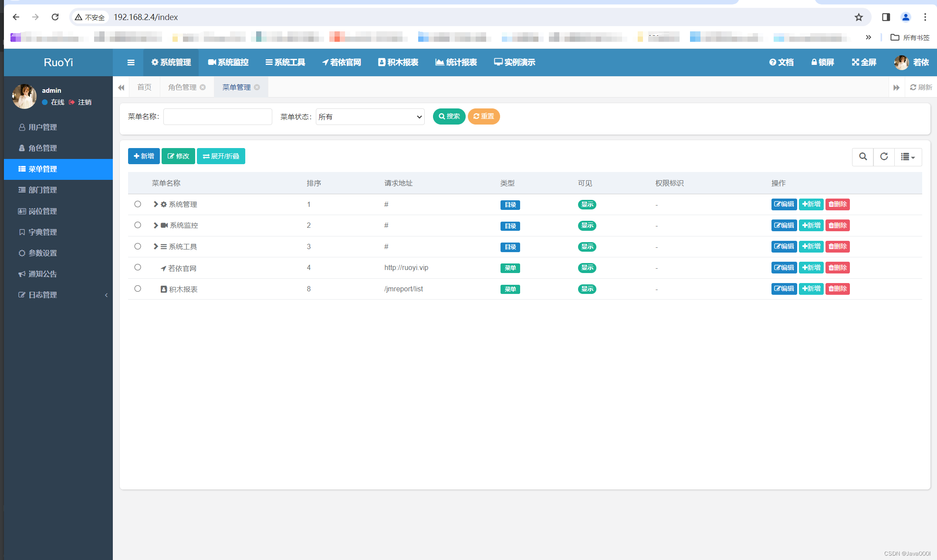Click 注销 to log out
Screen dimensions: 937x560
click(x=81, y=102)
